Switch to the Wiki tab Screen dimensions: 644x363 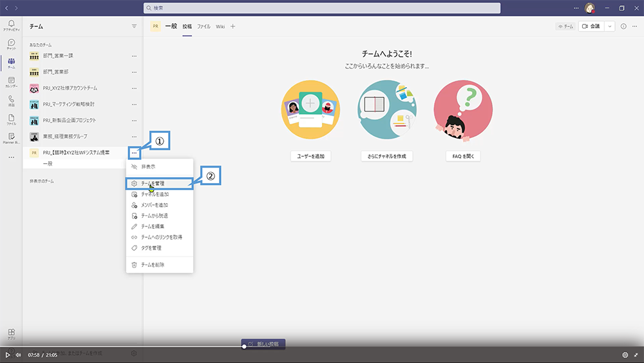coord(220,26)
